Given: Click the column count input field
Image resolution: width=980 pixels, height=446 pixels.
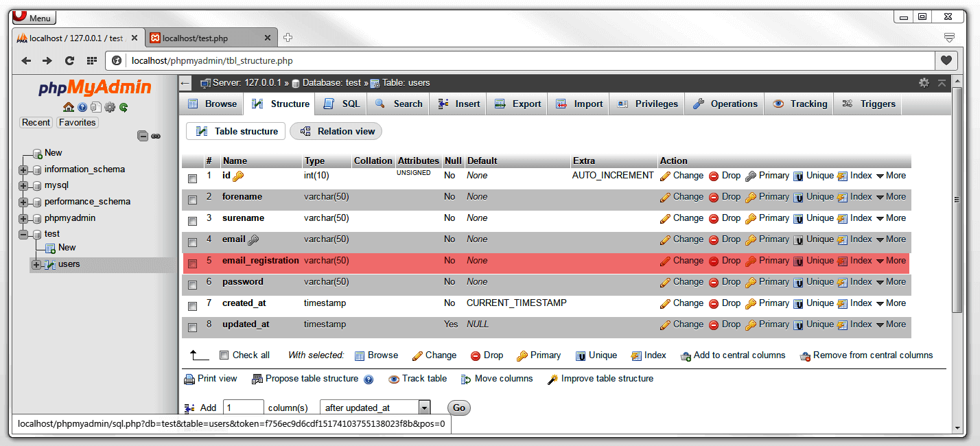Looking at the screenshot, I should (x=244, y=407).
